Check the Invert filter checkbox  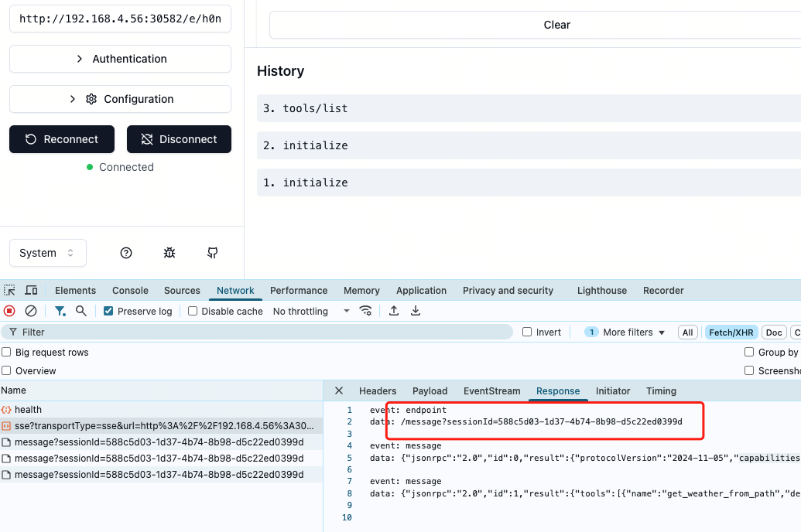527,332
